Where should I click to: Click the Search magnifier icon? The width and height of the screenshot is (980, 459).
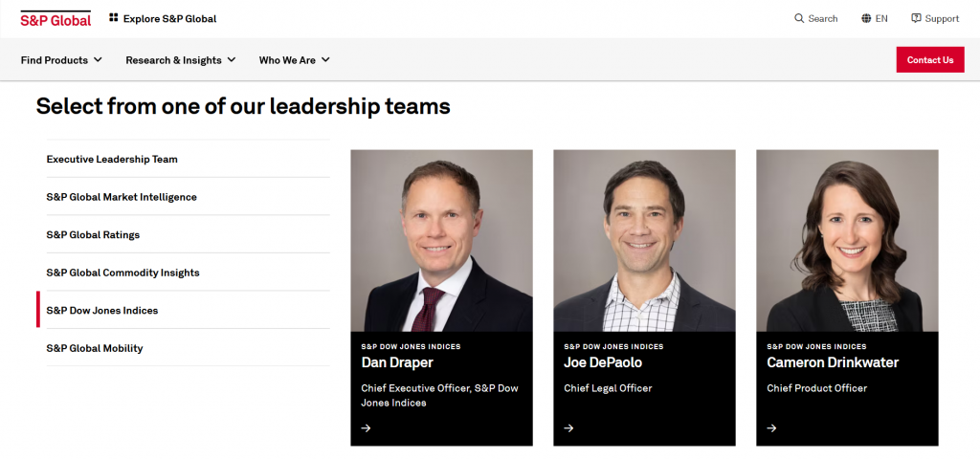799,18
